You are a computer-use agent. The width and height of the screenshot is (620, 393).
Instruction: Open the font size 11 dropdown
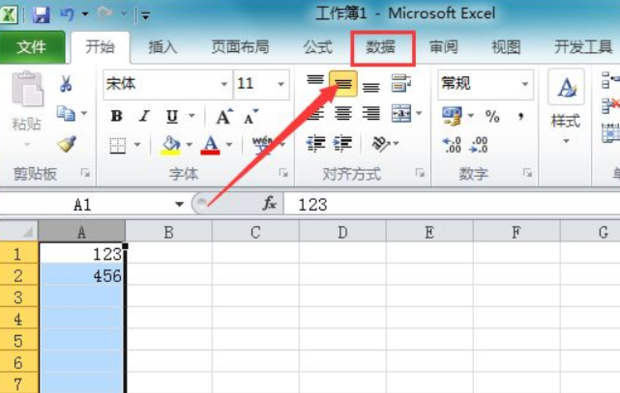(x=281, y=84)
